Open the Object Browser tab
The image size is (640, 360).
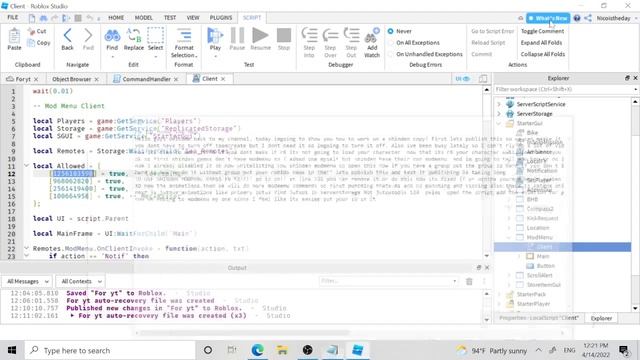[71, 79]
